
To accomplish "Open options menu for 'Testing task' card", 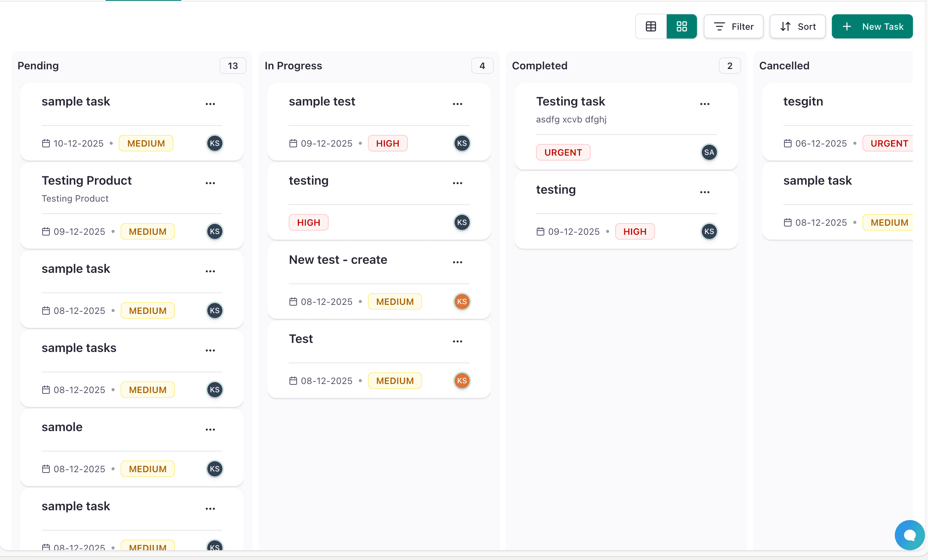I will point(705,104).
